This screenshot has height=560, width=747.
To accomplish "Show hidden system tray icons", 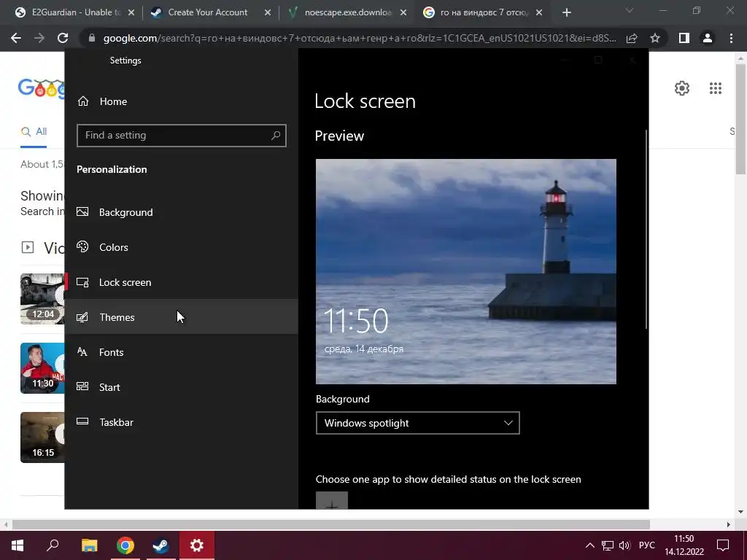I will coord(589,545).
